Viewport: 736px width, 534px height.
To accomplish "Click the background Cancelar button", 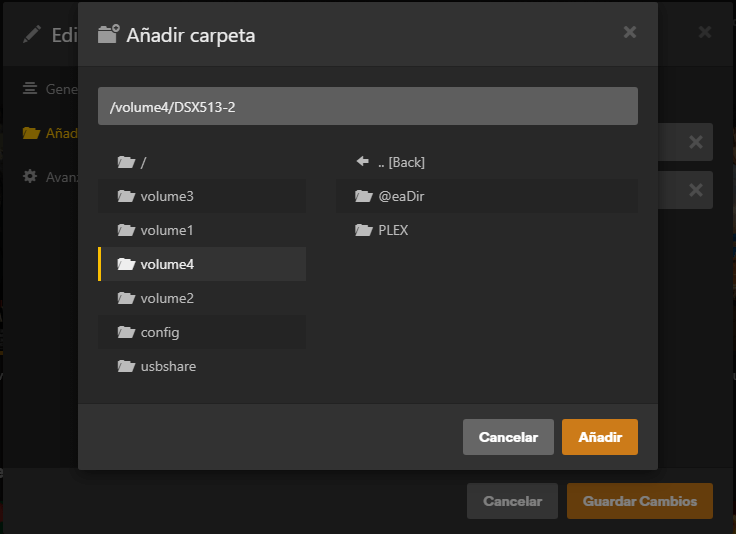I will coord(512,501).
